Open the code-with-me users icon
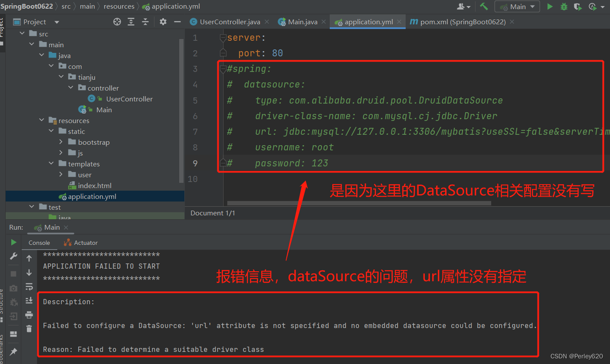Viewport: 610px width, 364px height. [x=461, y=6]
